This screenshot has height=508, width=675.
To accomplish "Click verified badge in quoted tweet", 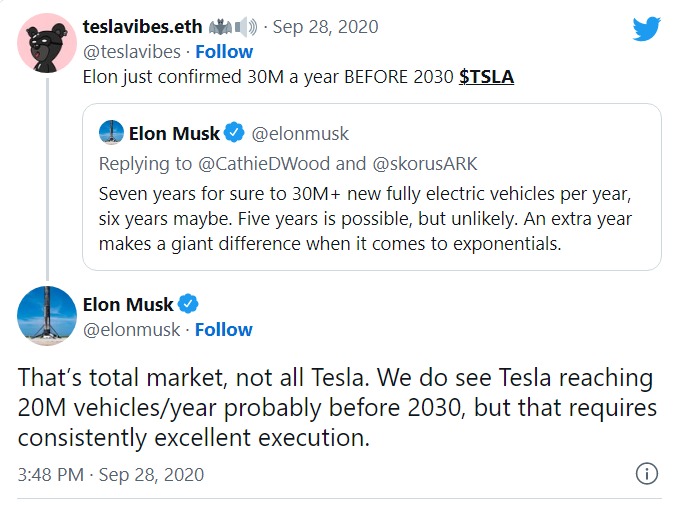I will click(235, 133).
